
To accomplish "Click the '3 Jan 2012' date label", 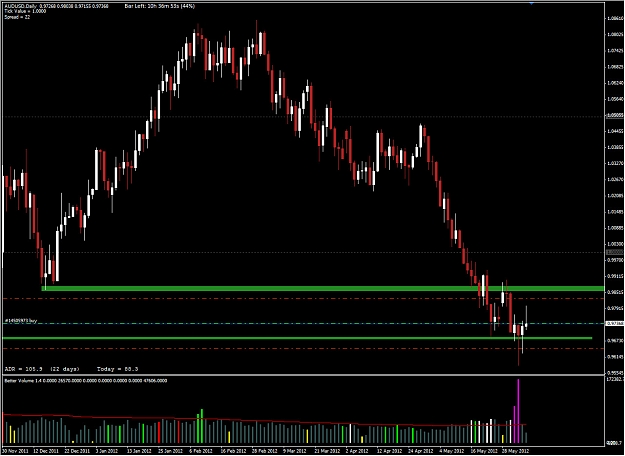I will [108, 451].
